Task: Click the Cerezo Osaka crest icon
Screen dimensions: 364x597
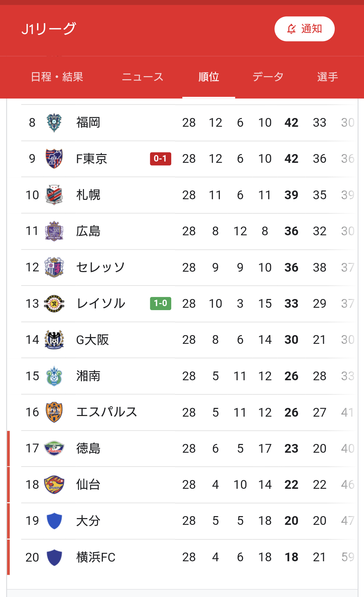Action: pyautogui.click(x=54, y=267)
